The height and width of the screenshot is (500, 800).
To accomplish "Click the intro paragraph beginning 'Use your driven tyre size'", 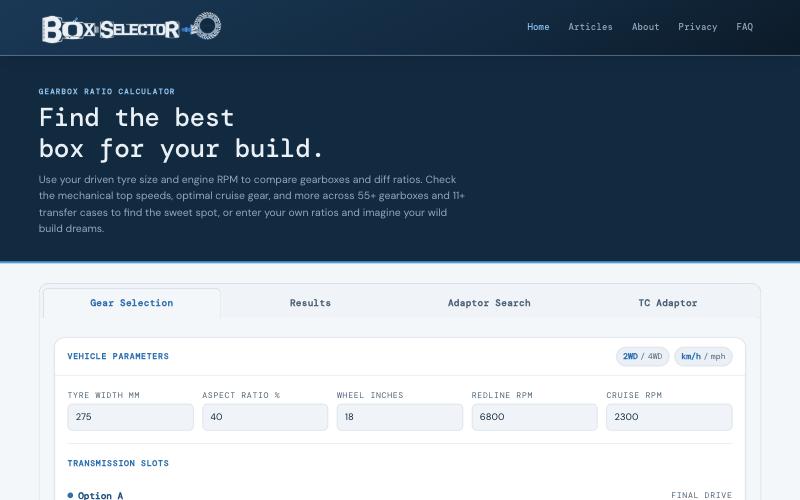I will coord(252,204).
